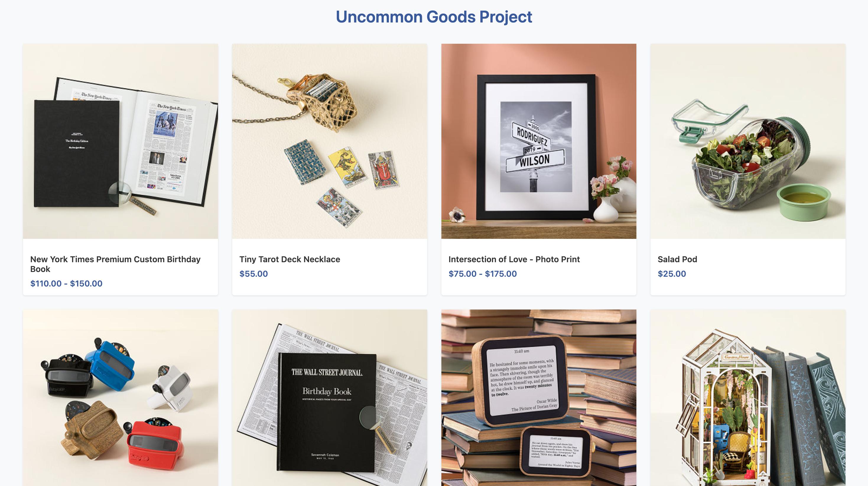Screen dimensions: 868x486
Task: Click the New York Times Premium Custom Birthday Book title
Action: click(x=115, y=264)
